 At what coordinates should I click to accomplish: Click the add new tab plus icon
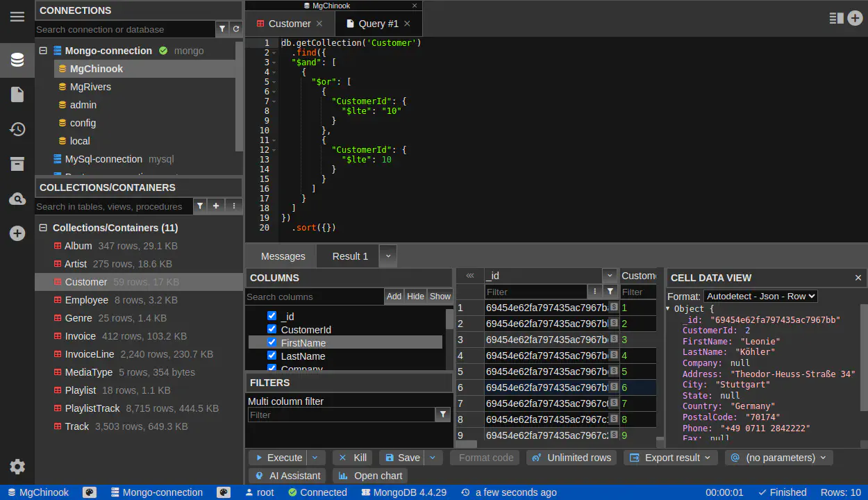[x=855, y=19]
